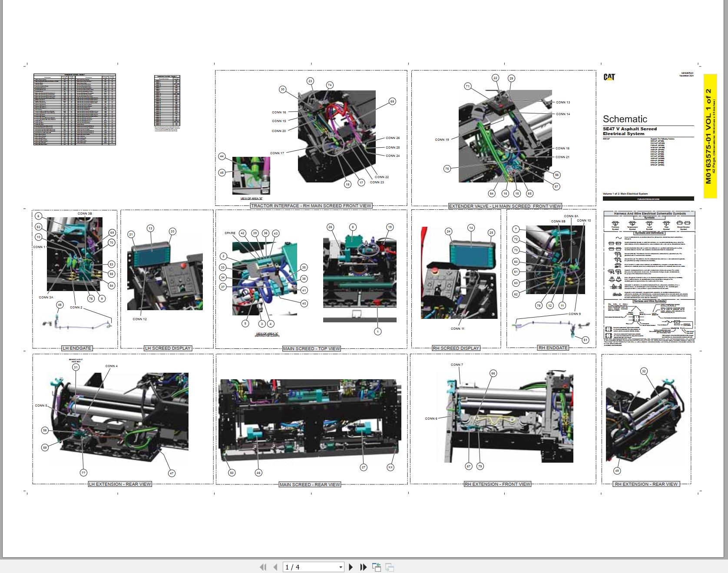Click the MAIN SCREED - TOP VIEW label
The image size is (728, 573).
(311, 348)
